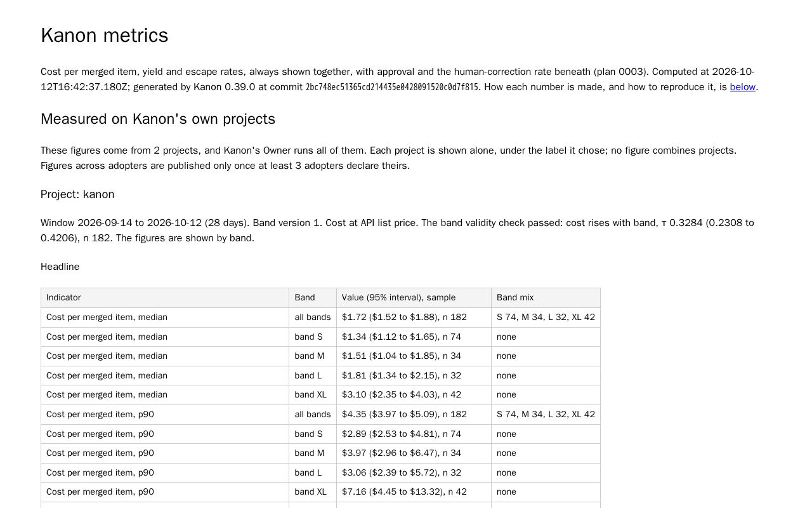Click the 'band XL' cell in median row
Viewport: 812px width, 508px height.
[x=313, y=395]
